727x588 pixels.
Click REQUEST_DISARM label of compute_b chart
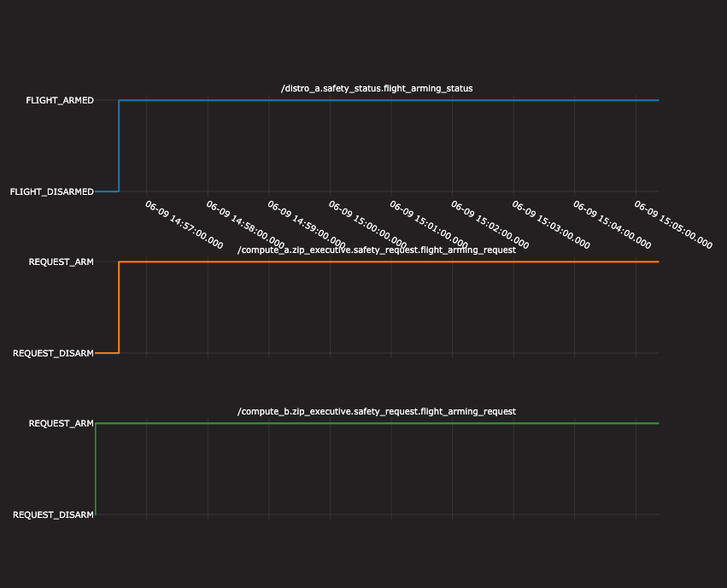(x=53, y=514)
